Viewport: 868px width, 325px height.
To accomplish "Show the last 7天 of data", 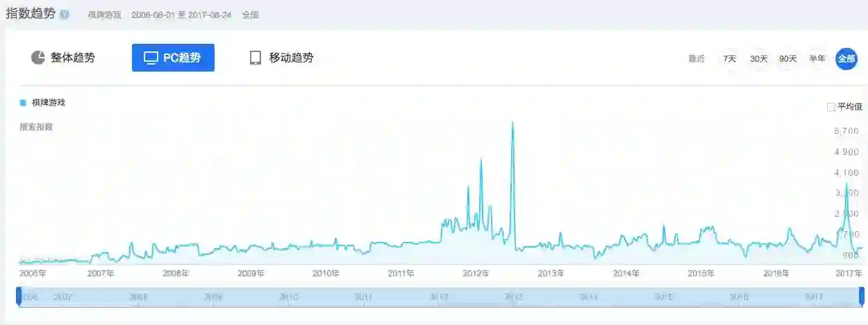I will (x=729, y=59).
